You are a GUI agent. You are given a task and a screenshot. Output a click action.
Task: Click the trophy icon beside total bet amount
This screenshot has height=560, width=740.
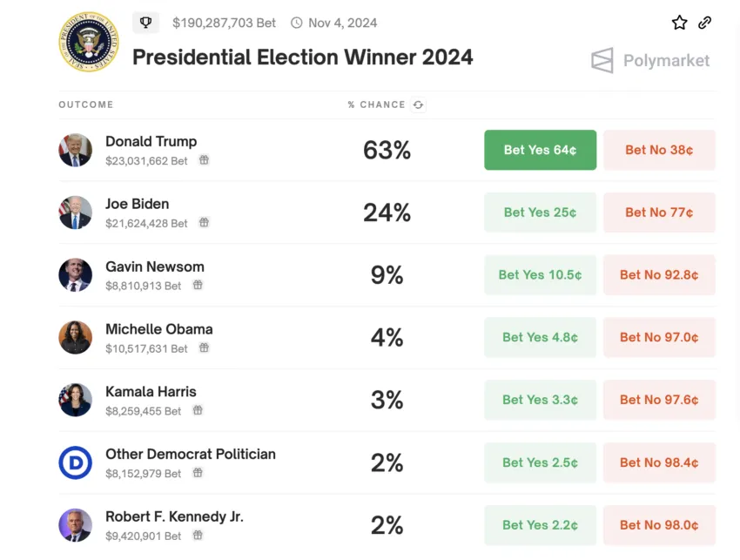pyautogui.click(x=145, y=22)
